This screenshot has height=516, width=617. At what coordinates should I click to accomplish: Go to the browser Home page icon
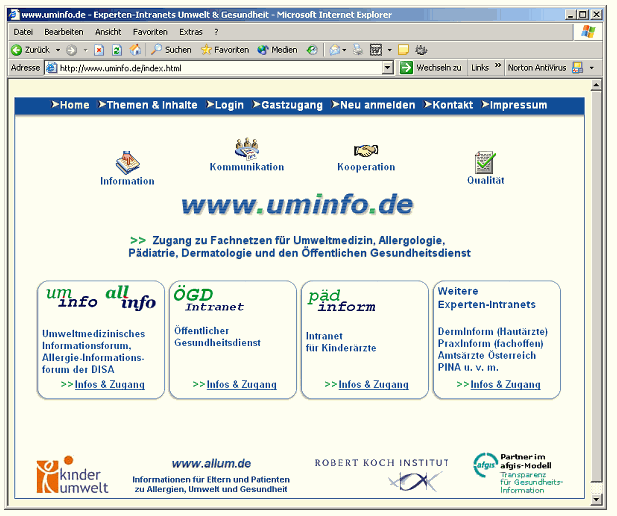(x=135, y=50)
